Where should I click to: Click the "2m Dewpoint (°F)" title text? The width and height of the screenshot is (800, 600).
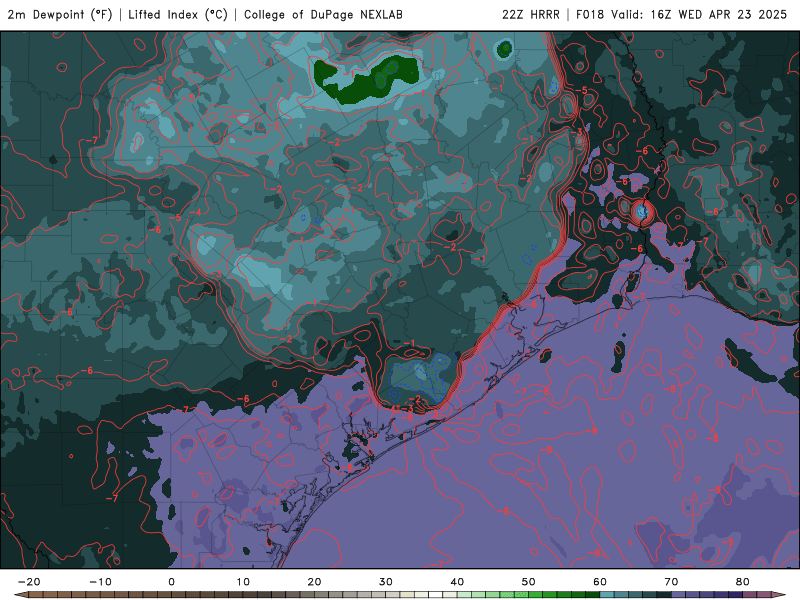point(60,15)
